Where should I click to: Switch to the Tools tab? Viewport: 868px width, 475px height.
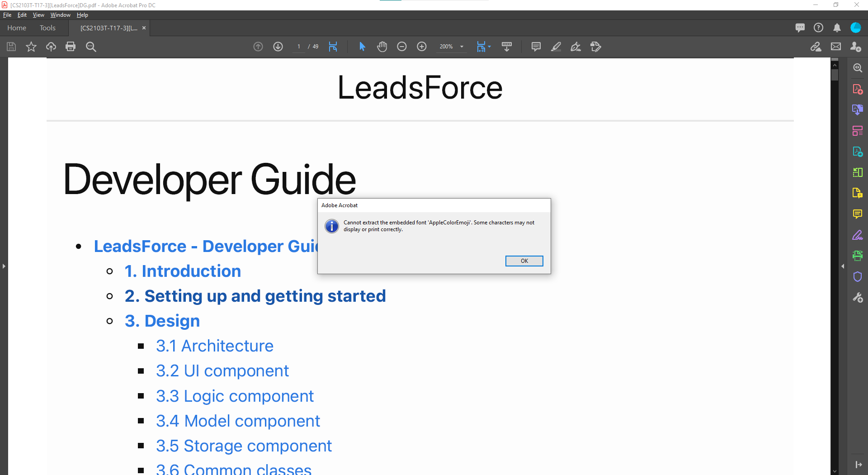(x=47, y=28)
